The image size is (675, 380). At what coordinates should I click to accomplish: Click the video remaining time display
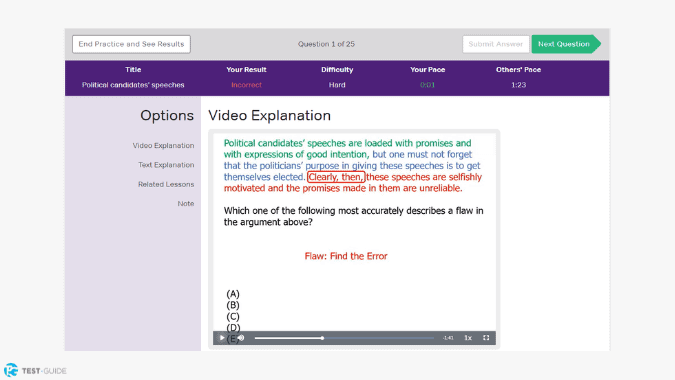coord(448,338)
